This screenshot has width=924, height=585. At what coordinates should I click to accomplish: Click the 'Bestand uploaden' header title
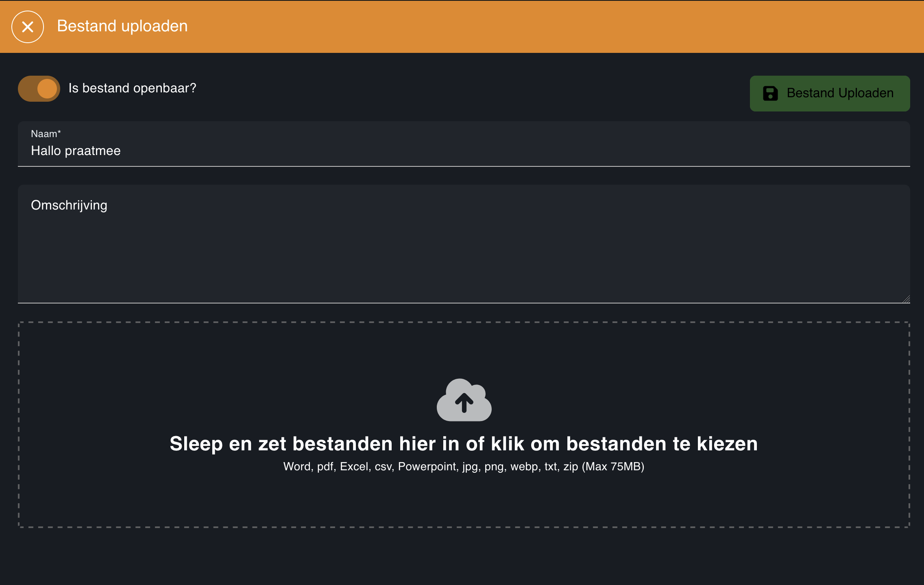tap(122, 26)
